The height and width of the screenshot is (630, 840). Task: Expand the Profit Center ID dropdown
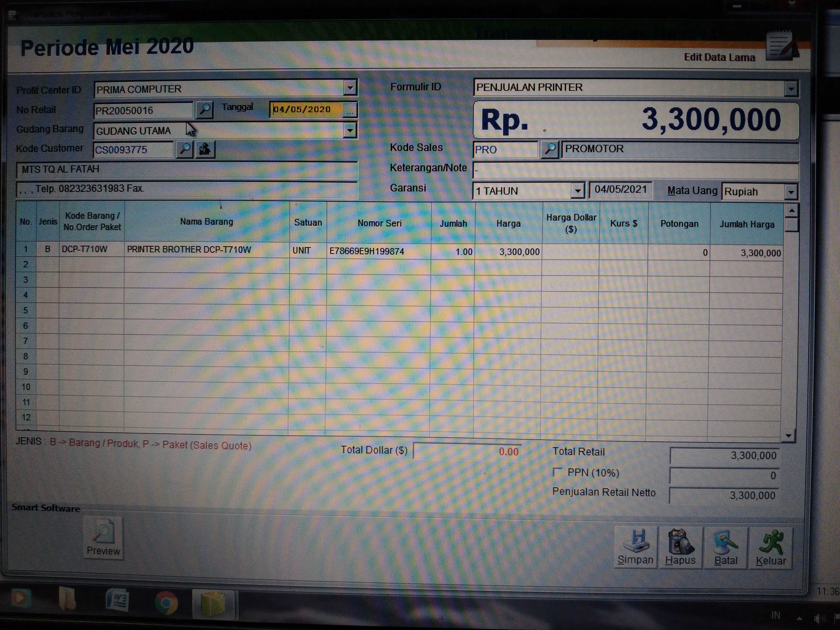350,88
